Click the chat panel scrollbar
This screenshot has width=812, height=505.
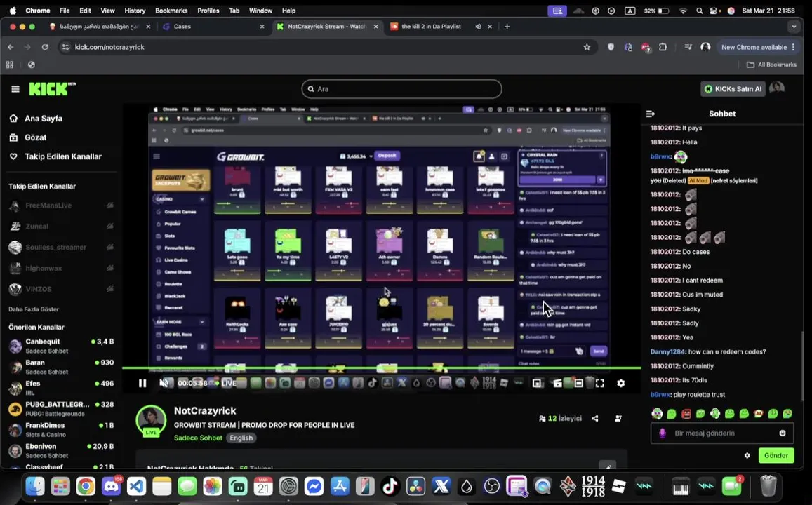(x=803, y=365)
